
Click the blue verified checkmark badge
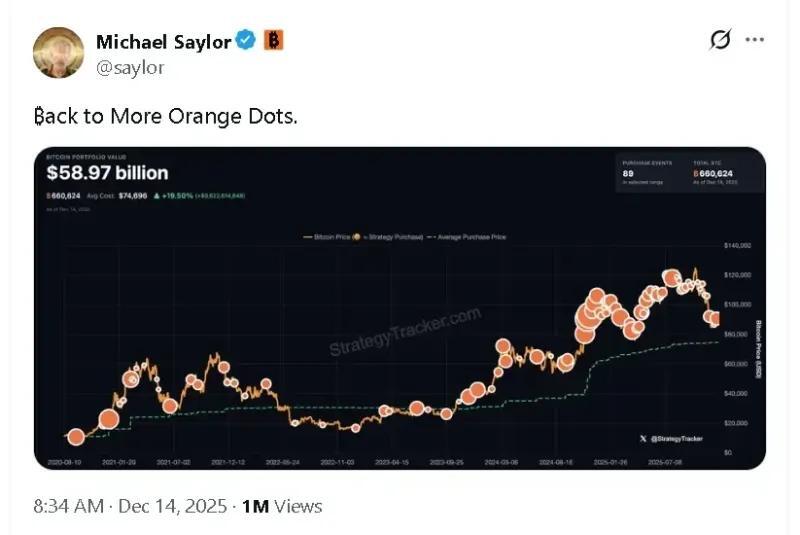pyautogui.click(x=246, y=41)
